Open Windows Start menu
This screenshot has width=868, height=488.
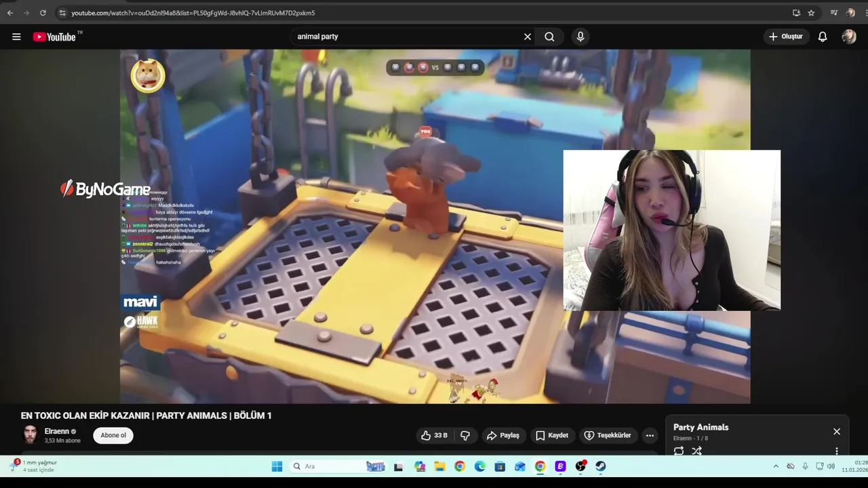tap(277, 466)
